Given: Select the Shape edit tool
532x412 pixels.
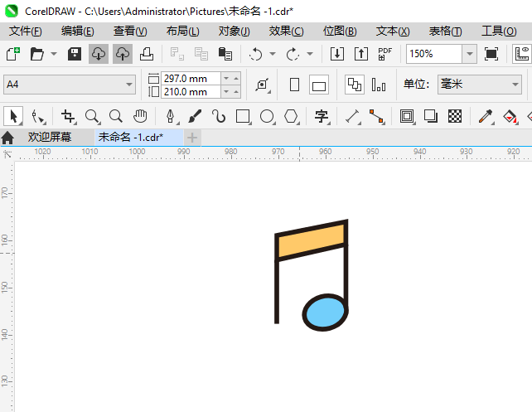Looking at the screenshot, I should pyautogui.click(x=37, y=117).
